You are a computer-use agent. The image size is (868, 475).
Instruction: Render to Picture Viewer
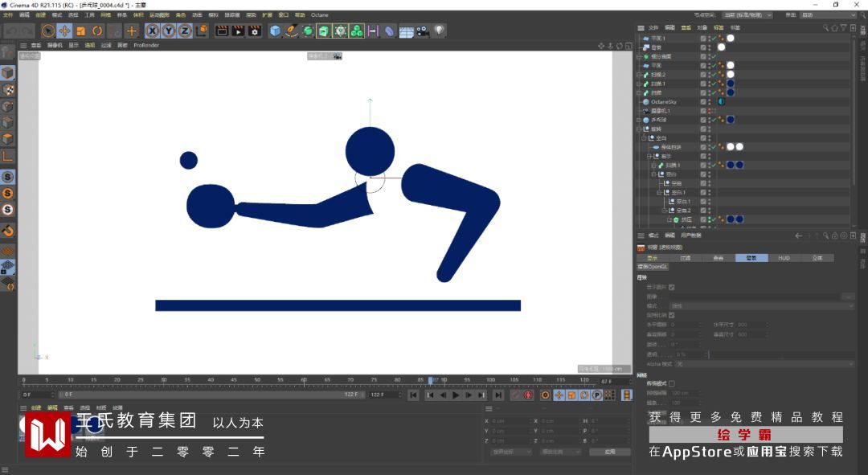[x=238, y=31]
